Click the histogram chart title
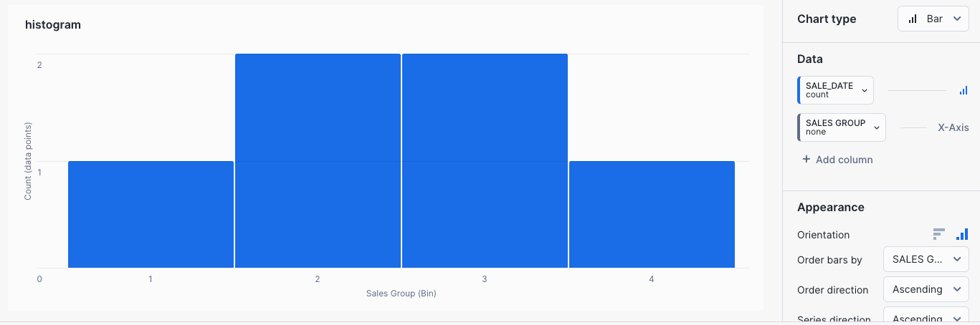This screenshot has height=325, width=980. tap(53, 25)
